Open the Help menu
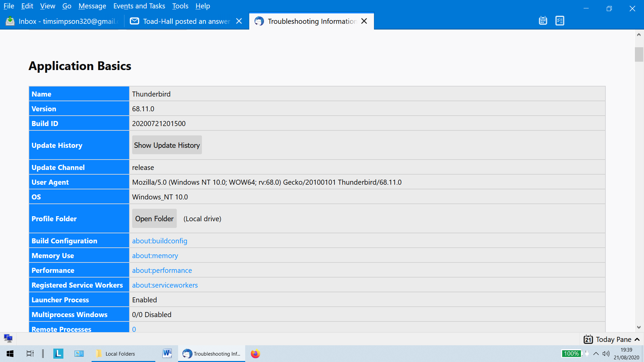Screen dimensions: 644x362 click(x=203, y=6)
